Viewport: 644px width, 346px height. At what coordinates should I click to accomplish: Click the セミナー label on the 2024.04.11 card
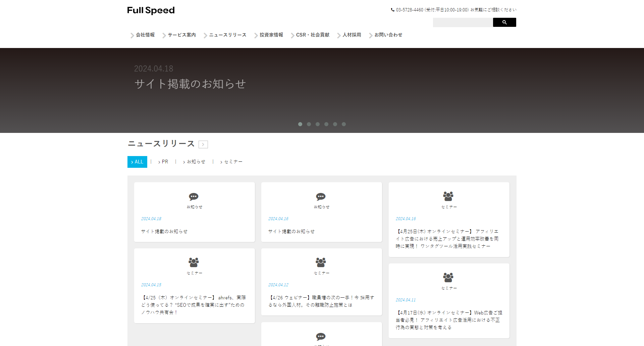[449, 288]
